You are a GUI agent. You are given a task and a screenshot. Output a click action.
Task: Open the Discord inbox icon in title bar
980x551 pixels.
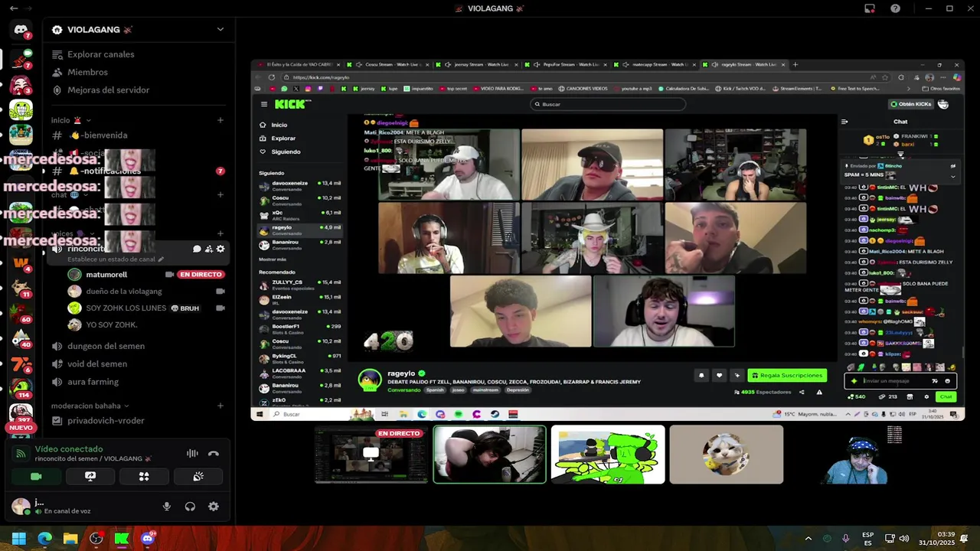[x=870, y=8]
